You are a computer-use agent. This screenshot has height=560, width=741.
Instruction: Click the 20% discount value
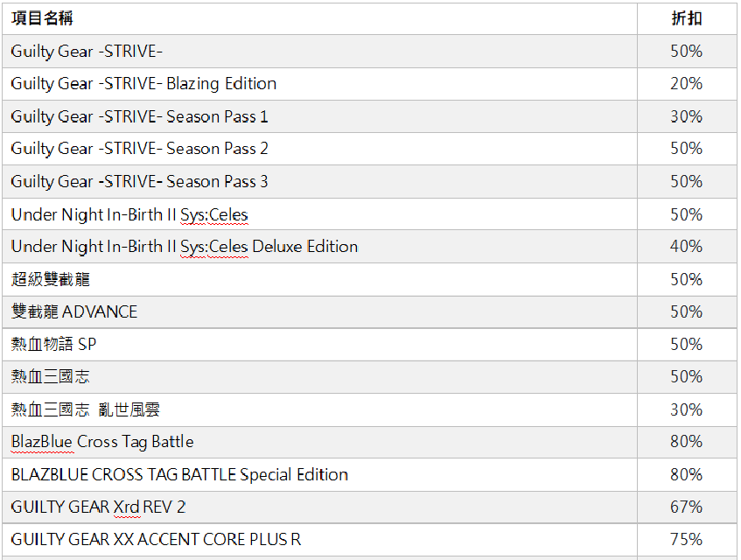pos(686,84)
